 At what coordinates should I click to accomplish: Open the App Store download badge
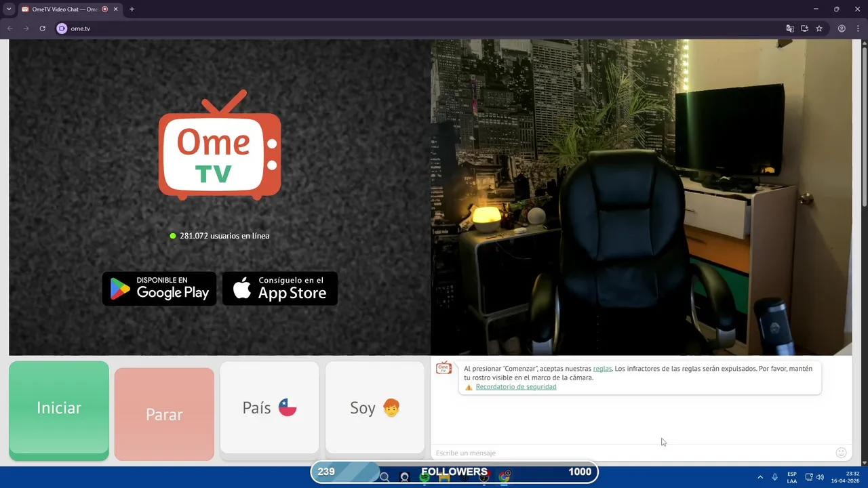tap(280, 289)
